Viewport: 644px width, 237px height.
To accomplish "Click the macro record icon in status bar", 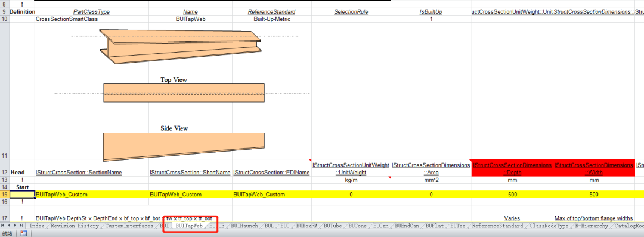I will click(x=23, y=233).
